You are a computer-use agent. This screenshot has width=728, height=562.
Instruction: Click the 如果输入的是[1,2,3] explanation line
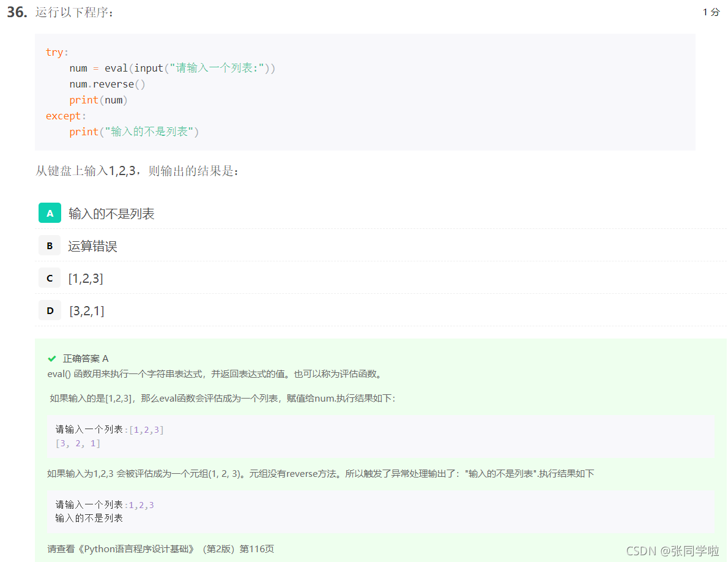pos(223,398)
